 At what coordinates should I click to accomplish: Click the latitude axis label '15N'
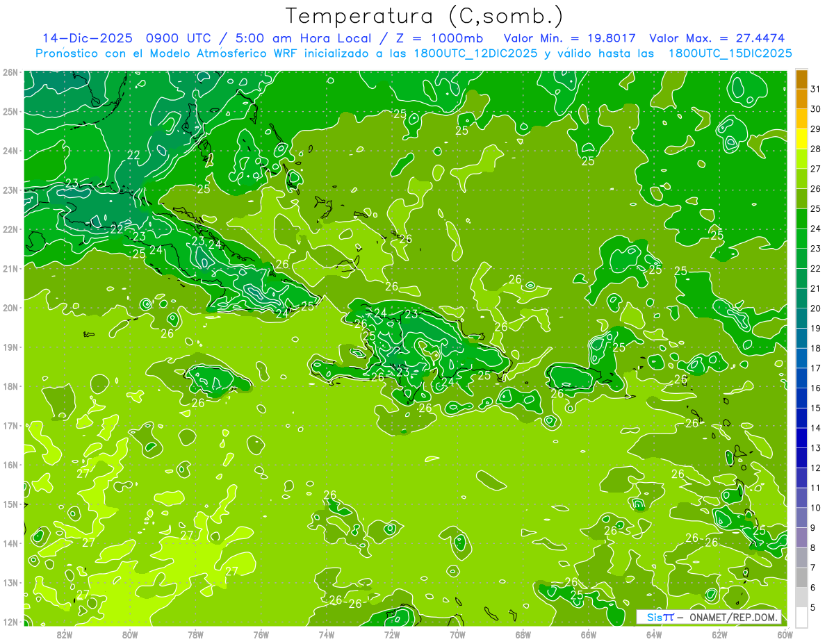pyautogui.click(x=10, y=504)
